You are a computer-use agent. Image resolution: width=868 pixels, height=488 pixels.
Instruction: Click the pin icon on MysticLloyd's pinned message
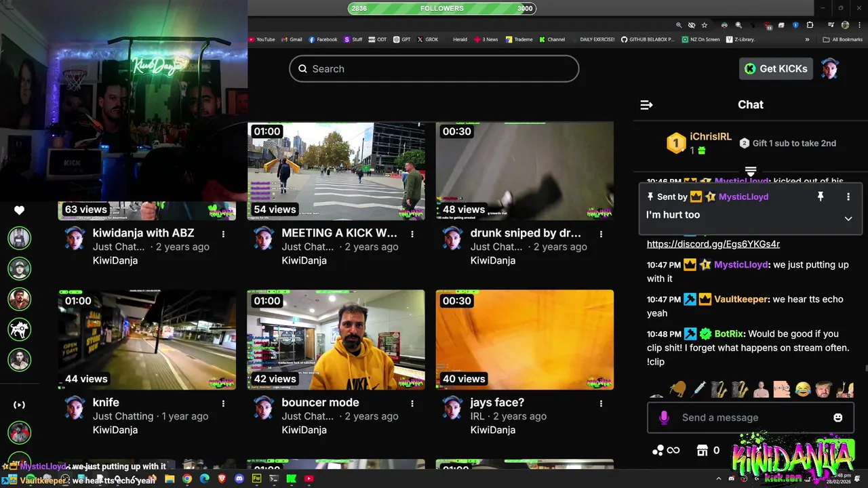click(x=820, y=197)
